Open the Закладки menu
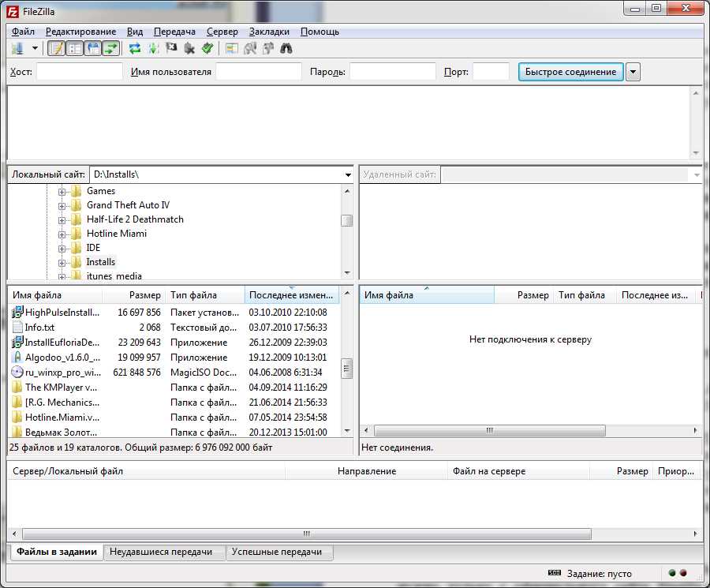Viewport: 710px width, 588px height. coord(269,32)
